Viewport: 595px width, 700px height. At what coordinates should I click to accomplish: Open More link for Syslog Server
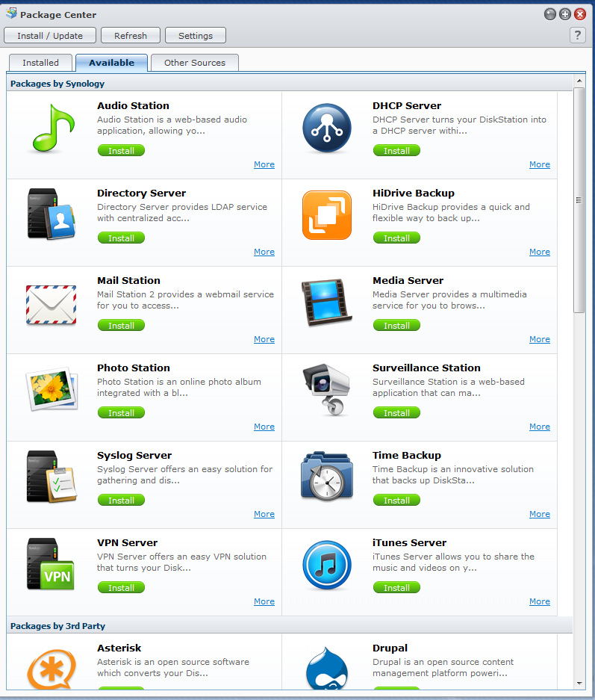point(264,514)
